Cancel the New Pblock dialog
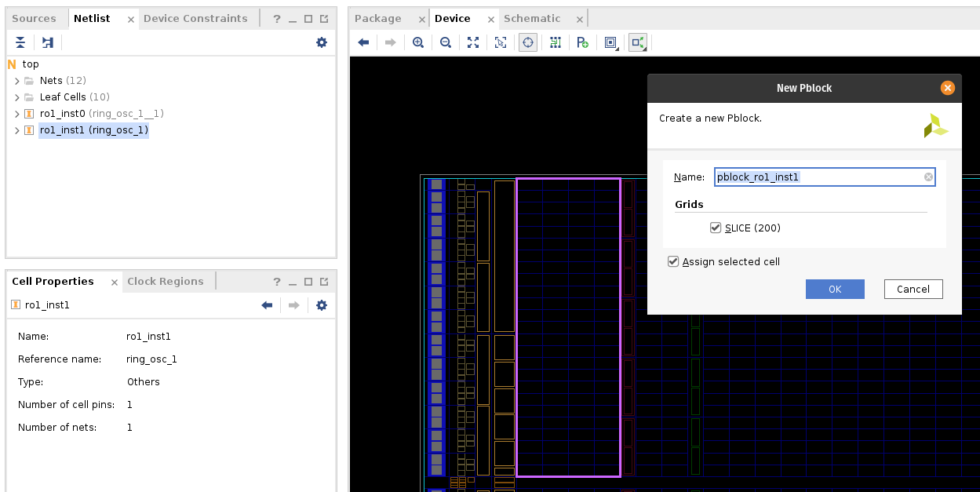The height and width of the screenshot is (492, 980). click(x=913, y=289)
